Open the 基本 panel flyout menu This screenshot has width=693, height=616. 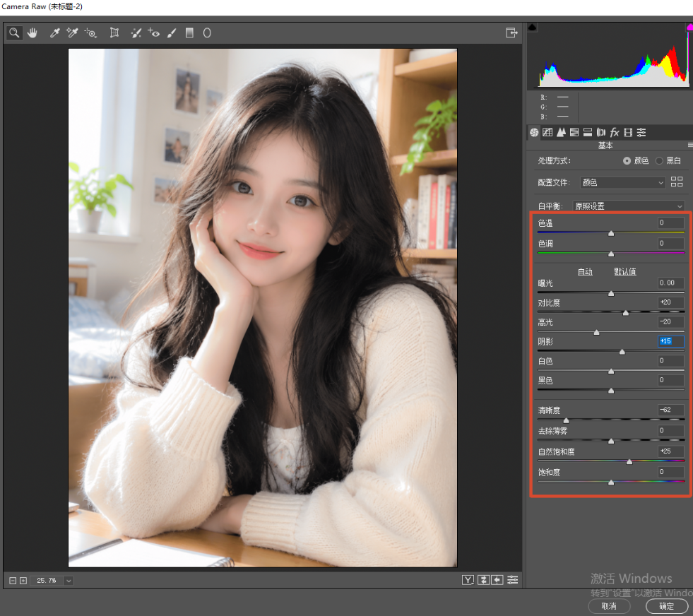click(690, 145)
